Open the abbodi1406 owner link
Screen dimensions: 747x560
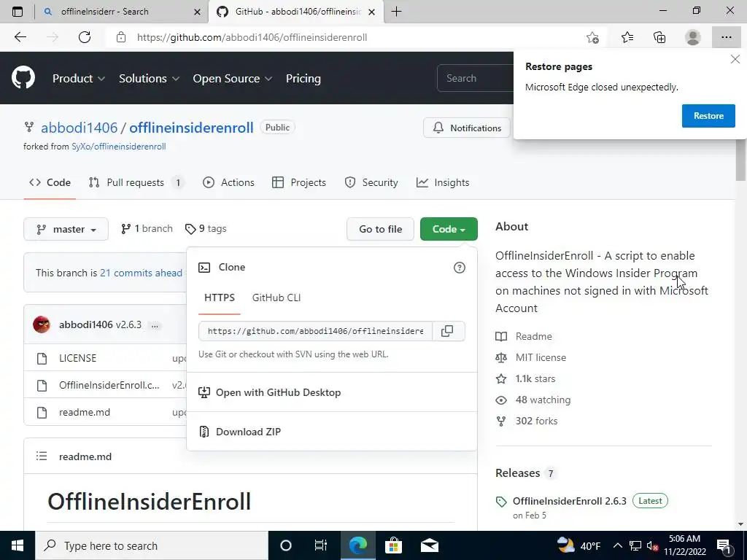[x=79, y=128]
